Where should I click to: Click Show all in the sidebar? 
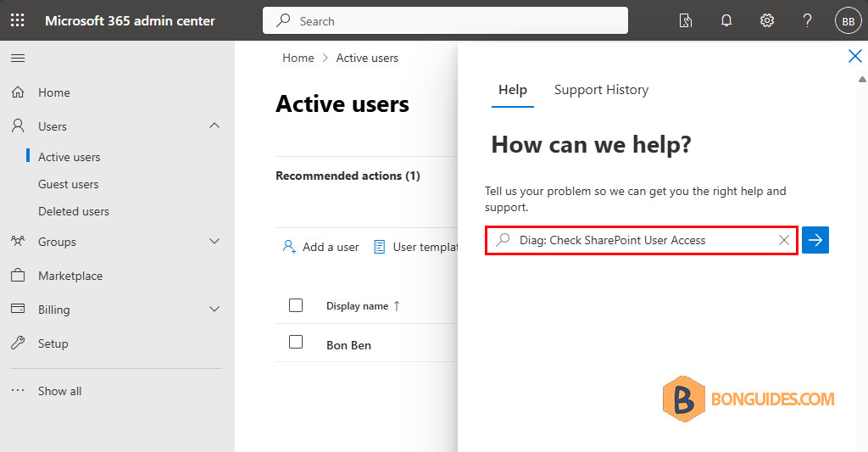coord(60,390)
